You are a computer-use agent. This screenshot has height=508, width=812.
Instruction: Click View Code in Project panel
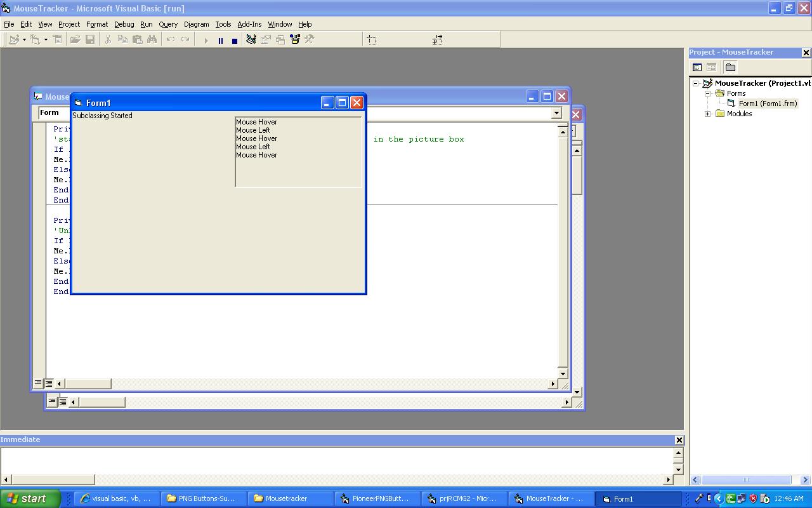(697, 67)
